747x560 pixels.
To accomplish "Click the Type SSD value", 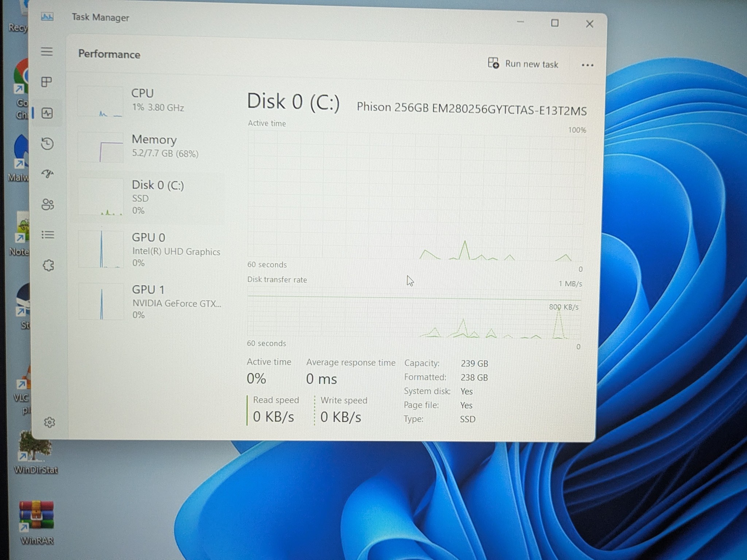I will click(468, 419).
